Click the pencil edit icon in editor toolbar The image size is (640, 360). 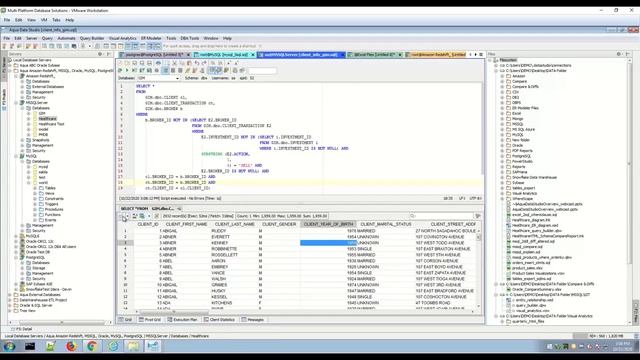click(x=188, y=71)
